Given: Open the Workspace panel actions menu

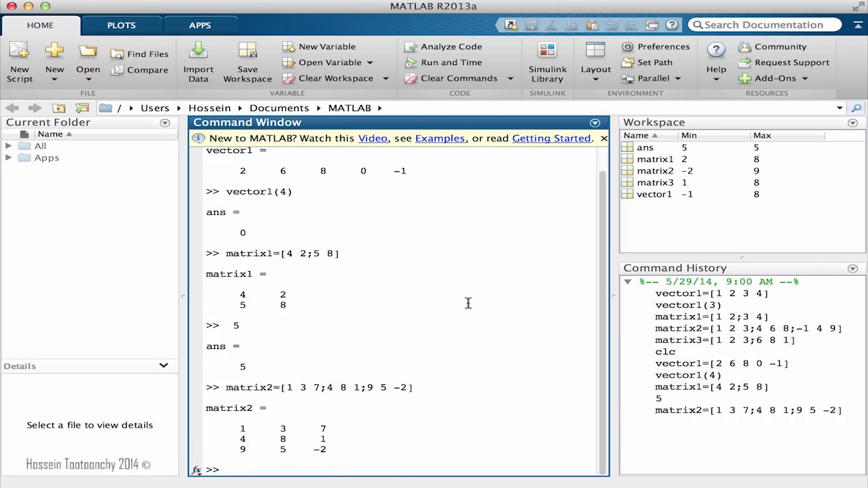Looking at the screenshot, I should click(x=852, y=123).
